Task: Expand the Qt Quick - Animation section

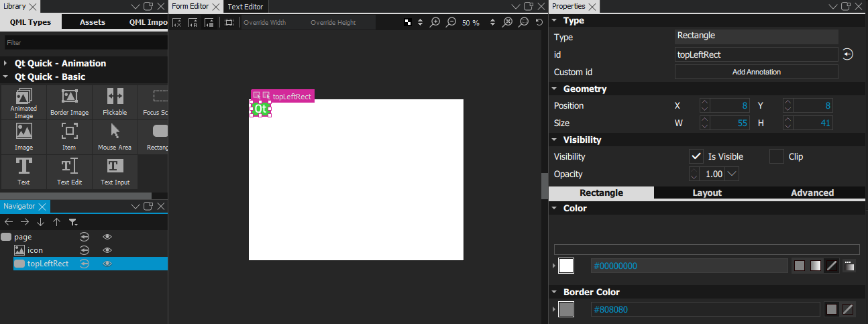Action: (x=6, y=63)
